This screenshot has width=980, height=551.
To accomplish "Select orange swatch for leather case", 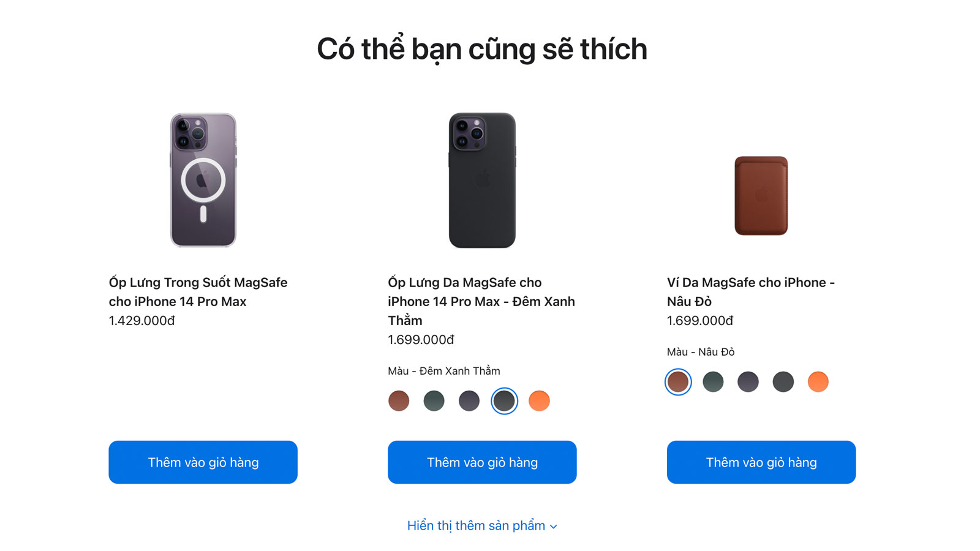I will point(539,401).
